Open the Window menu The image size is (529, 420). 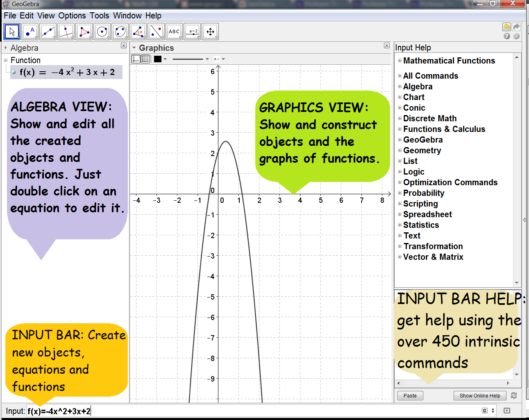[x=127, y=16]
